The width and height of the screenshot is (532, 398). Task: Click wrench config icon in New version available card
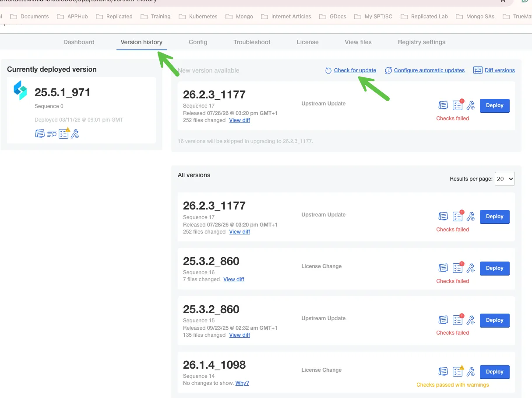[471, 105]
